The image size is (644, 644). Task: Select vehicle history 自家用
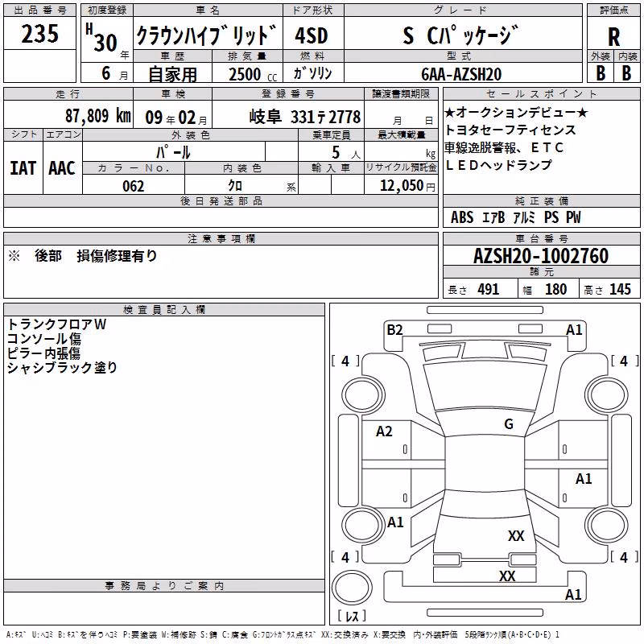tap(172, 74)
